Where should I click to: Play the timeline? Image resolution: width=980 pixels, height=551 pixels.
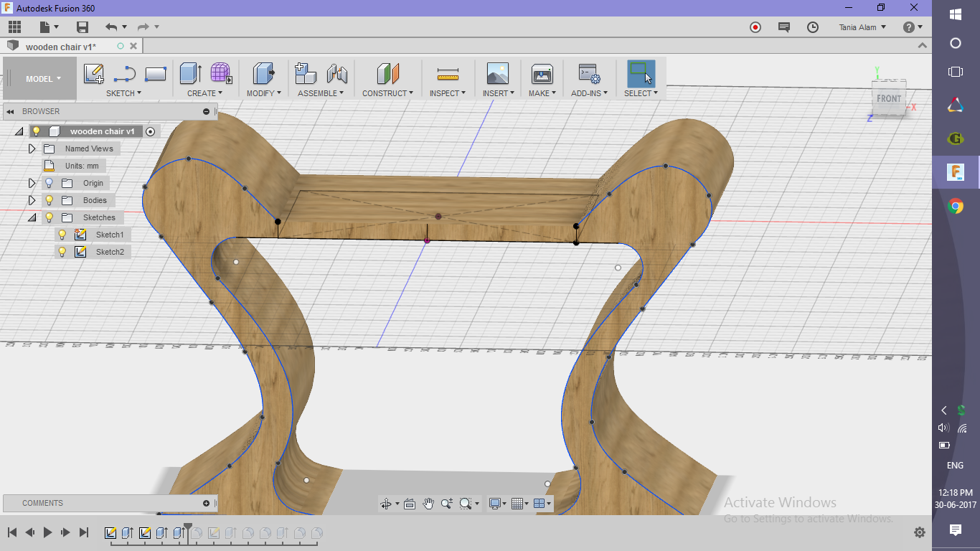(47, 532)
